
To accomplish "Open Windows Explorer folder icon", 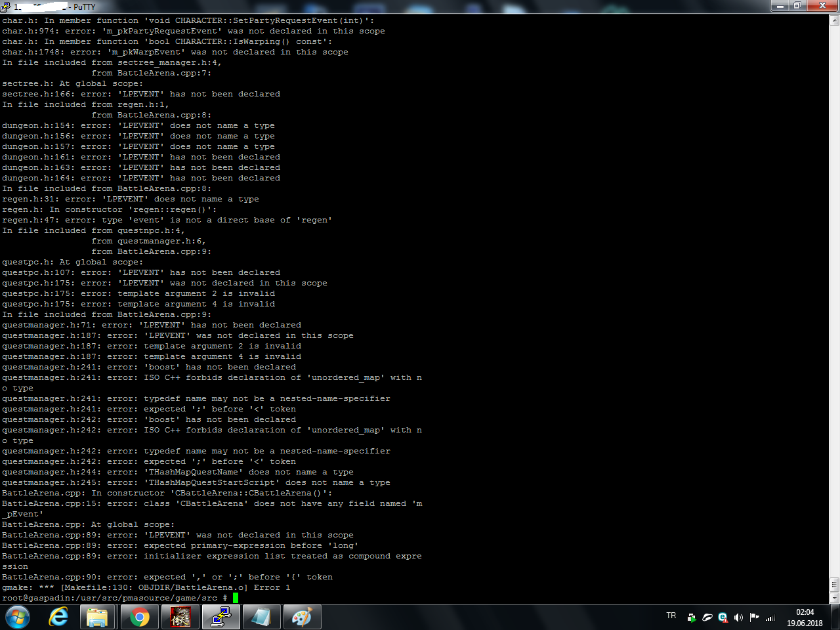I will 98,618.
